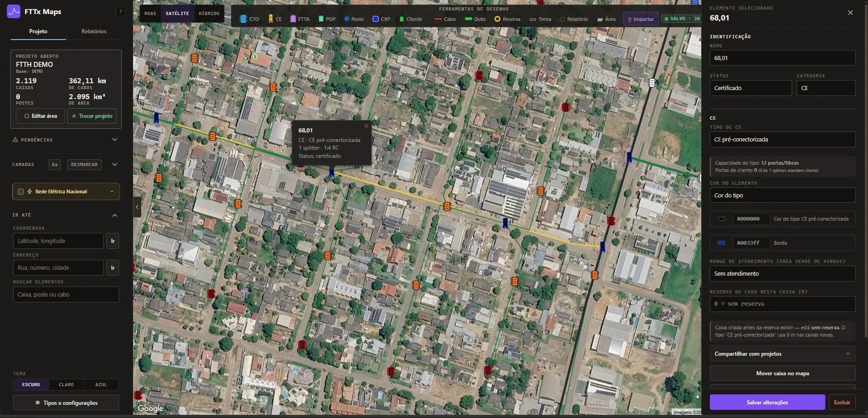The width and height of the screenshot is (868, 418).
Task: Open the Categoria dropdown showing CE
Action: tap(826, 88)
